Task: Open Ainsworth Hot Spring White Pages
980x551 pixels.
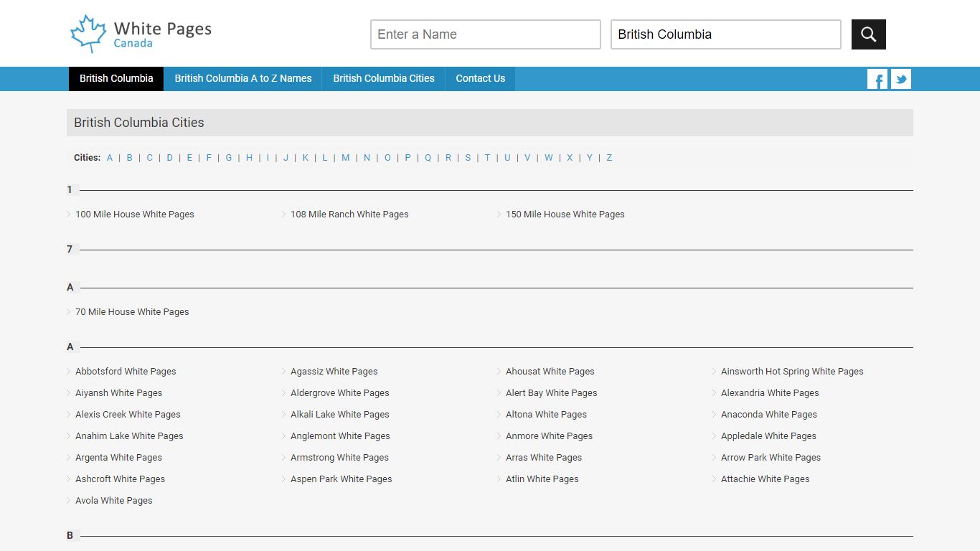Action: (792, 372)
